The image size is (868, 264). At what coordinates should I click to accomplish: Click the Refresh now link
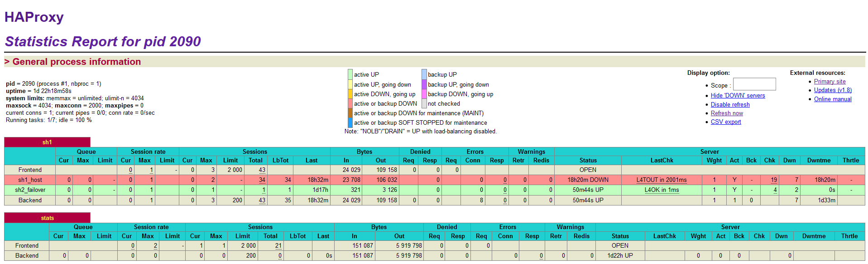point(727,113)
